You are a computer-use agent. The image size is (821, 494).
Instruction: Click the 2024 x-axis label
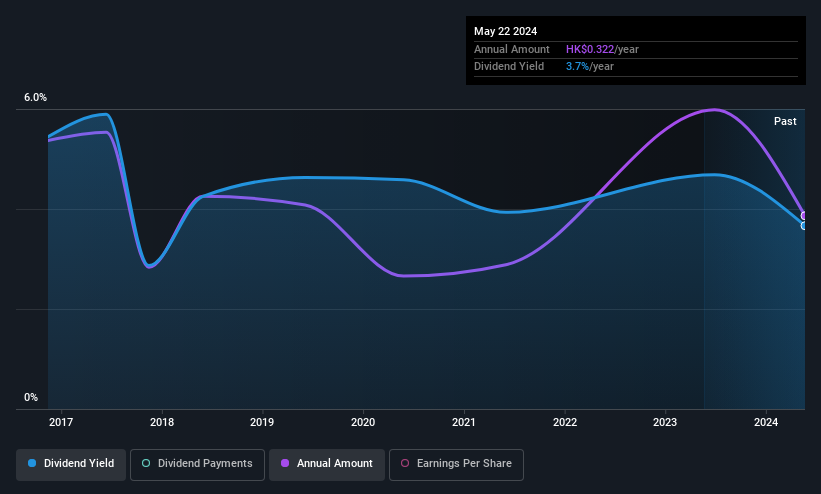tap(766, 422)
